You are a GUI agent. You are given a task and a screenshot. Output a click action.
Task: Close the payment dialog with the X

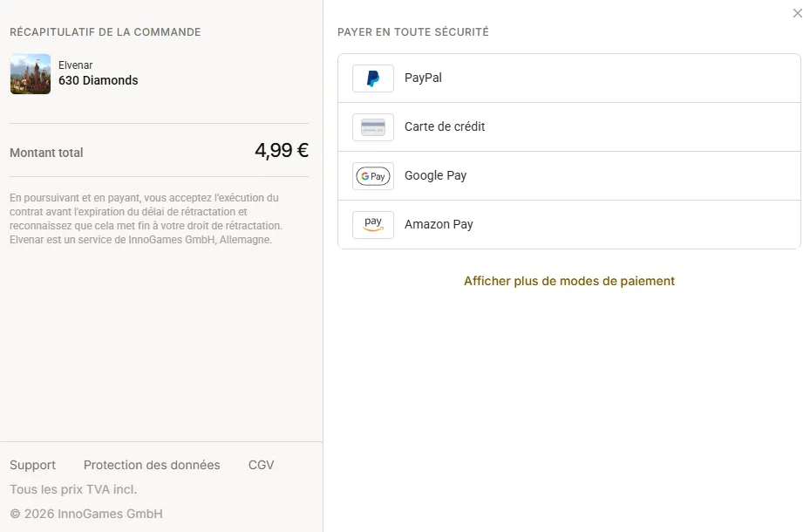(x=798, y=13)
